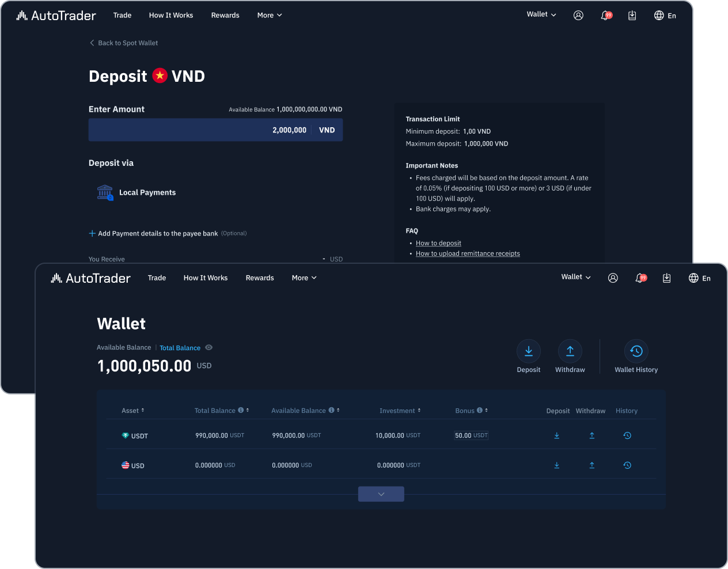Toggle balance visibility eye icon
This screenshot has width=728, height=569.
pyautogui.click(x=209, y=347)
